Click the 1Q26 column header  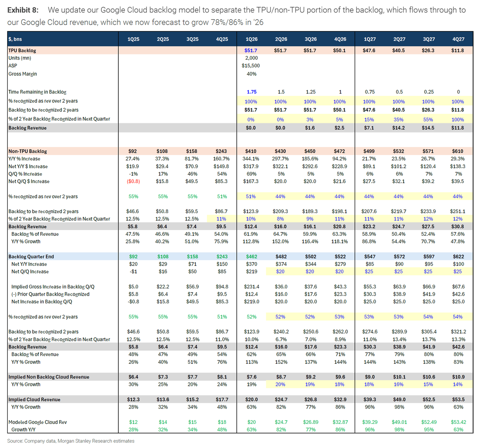point(252,39)
